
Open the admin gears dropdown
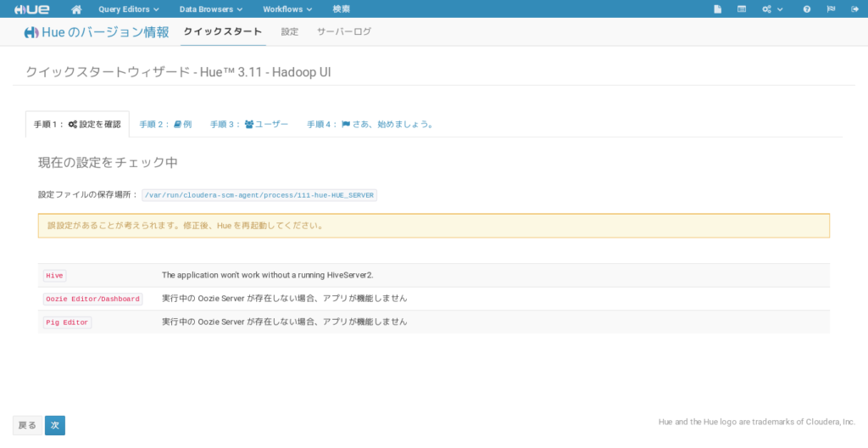point(772,9)
